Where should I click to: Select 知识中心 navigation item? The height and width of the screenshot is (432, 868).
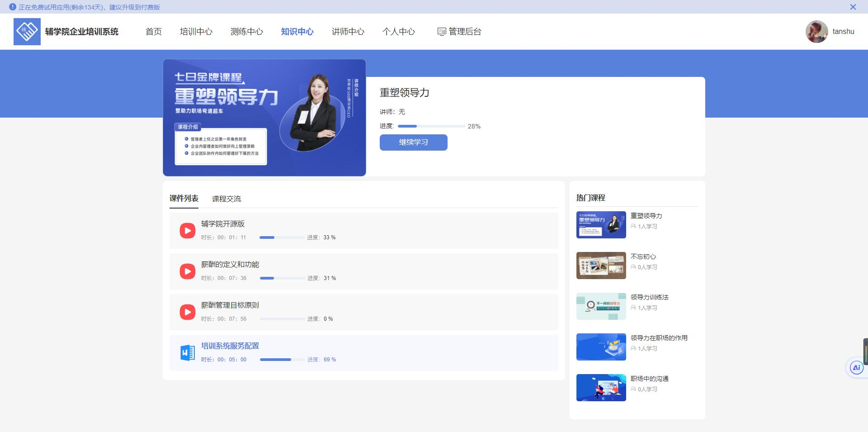pos(297,32)
